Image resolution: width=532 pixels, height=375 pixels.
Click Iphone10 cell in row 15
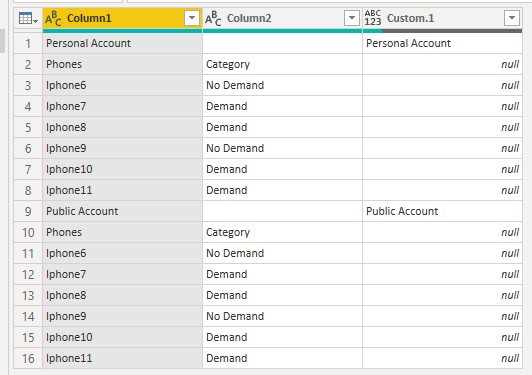tap(122, 338)
